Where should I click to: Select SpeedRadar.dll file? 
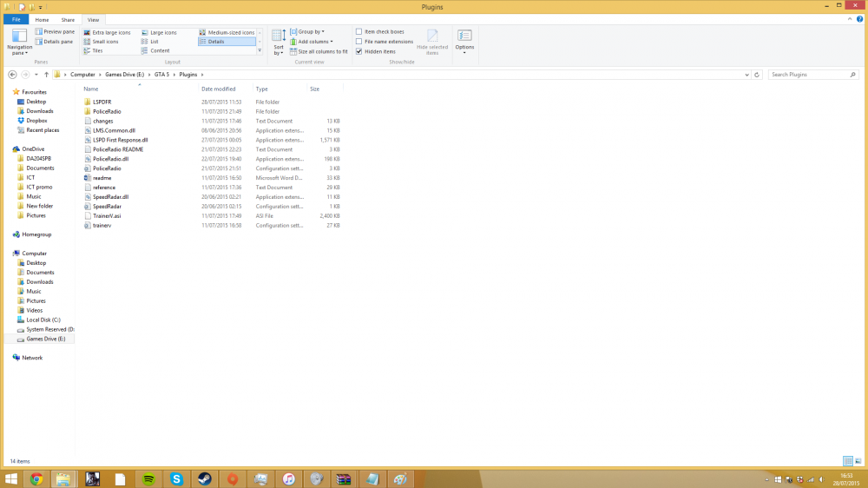pos(111,196)
